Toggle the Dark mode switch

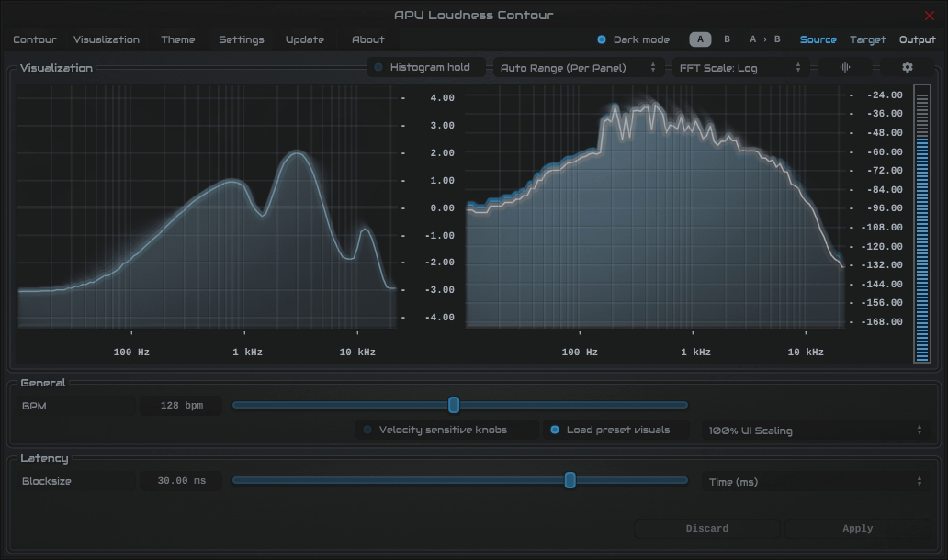pos(634,39)
